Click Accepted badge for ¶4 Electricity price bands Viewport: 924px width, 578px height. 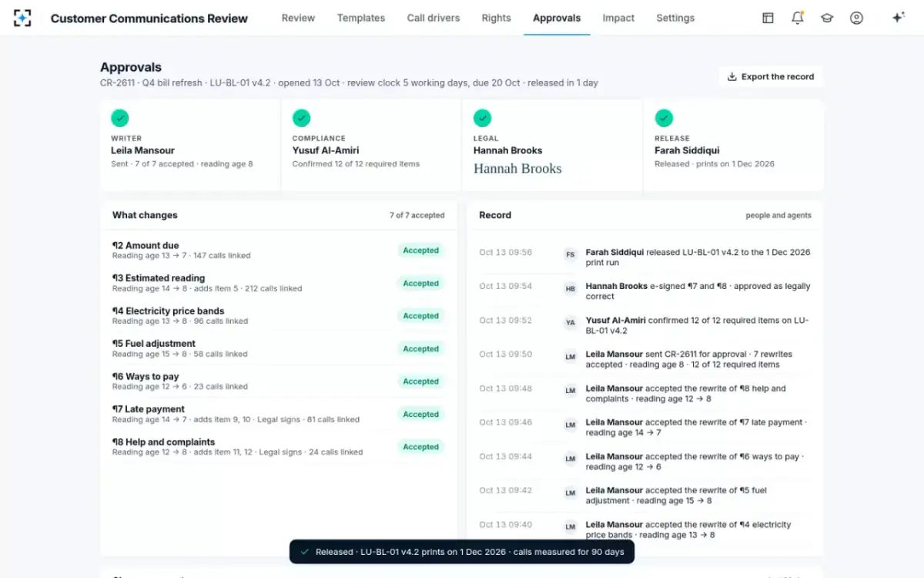pos(420,316)
